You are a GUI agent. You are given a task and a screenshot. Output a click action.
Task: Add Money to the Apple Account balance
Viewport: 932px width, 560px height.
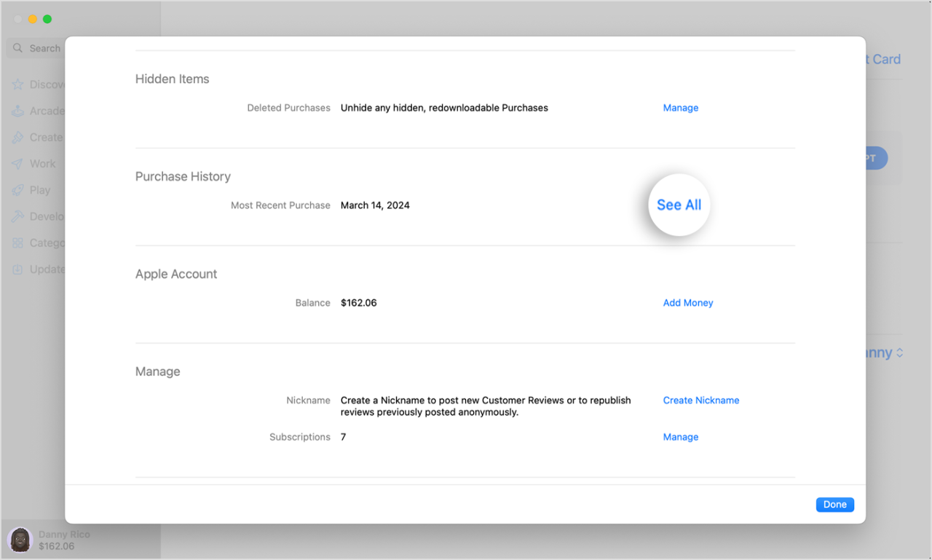tap(687, 302)
